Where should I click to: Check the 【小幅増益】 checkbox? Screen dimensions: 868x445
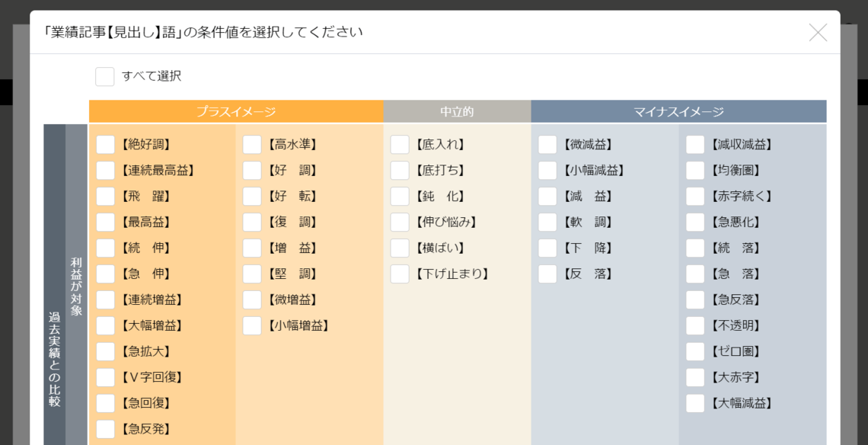252,325
